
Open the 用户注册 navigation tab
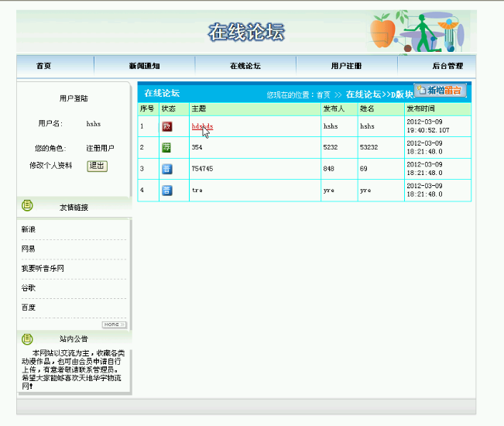347,66
